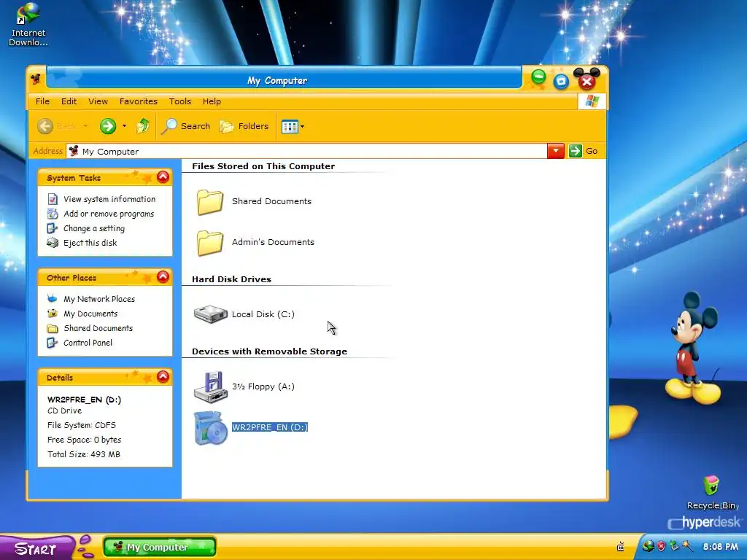
Task: Click the My Computer taskbar button
Action: 160,547
